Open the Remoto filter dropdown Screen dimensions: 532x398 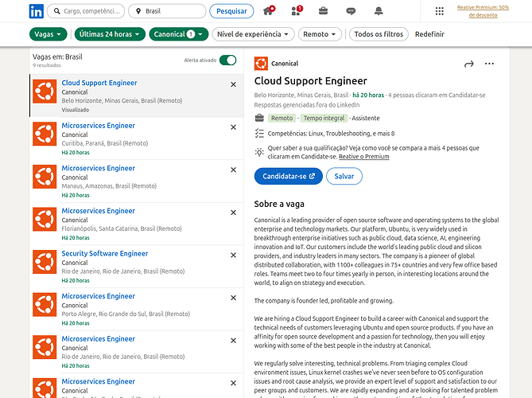(320, 34)
